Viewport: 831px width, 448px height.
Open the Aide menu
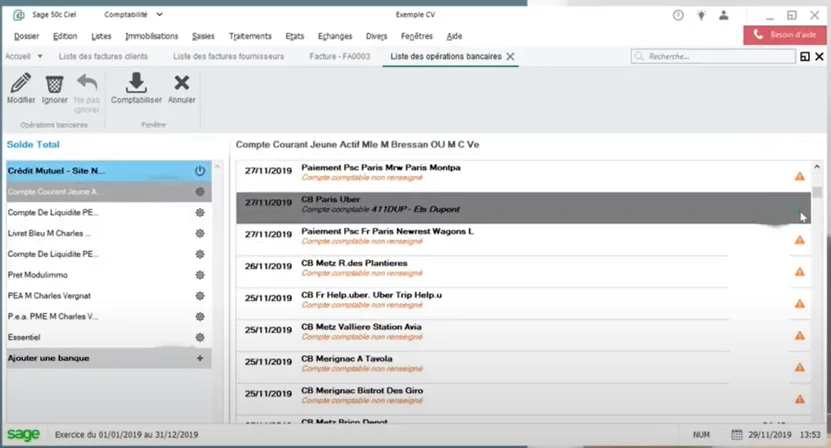pos(454,36)
